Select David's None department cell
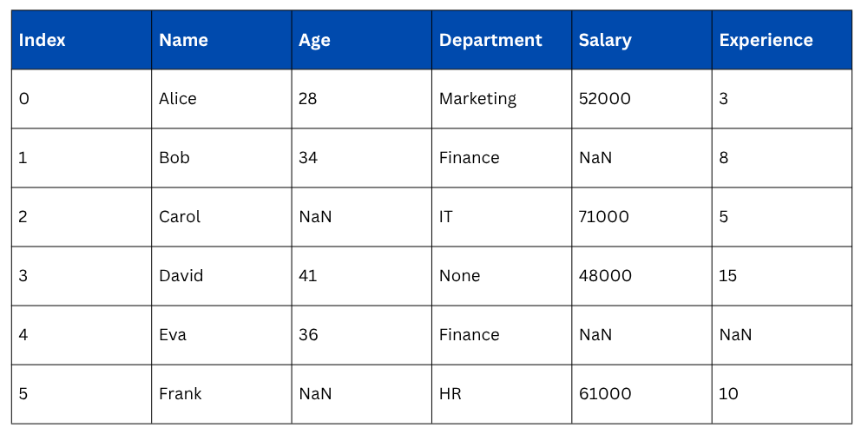This screenshot has height=434, width=868. 459,276
